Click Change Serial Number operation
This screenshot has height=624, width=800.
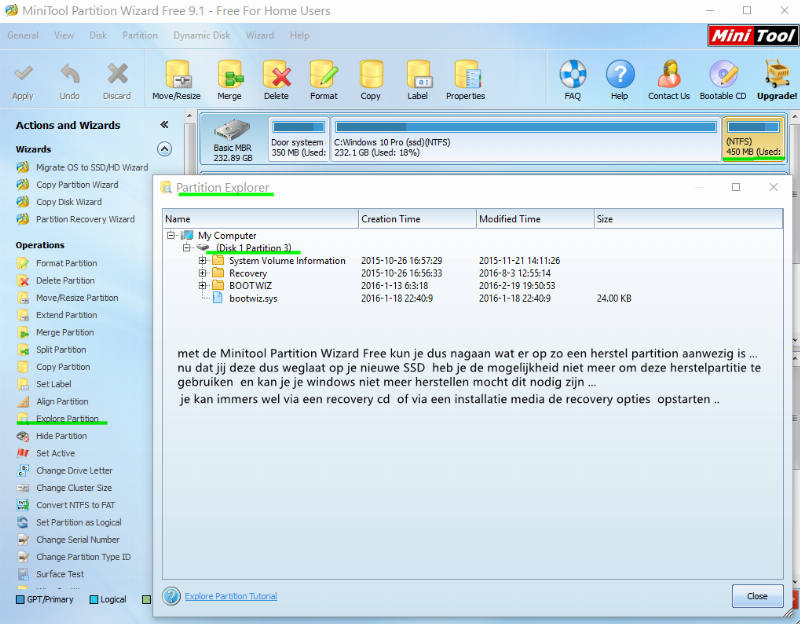tap(78, 540)
